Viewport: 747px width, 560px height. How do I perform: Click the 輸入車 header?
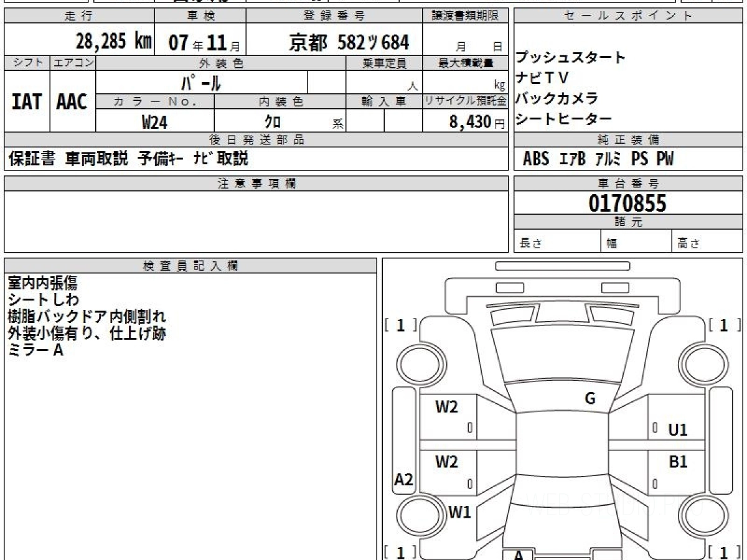(x=384, y=101)
